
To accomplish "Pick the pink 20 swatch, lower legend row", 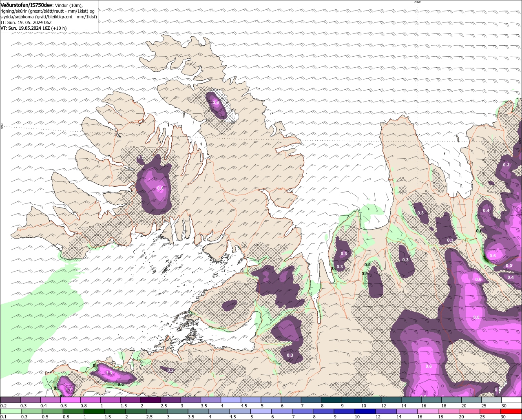I will pyautogui.click(x=469, y=411).
